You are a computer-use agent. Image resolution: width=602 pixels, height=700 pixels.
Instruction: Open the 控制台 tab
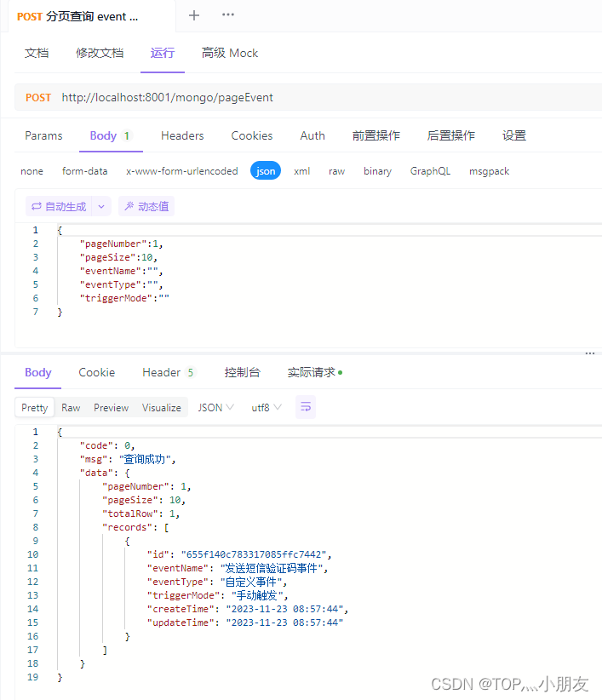[243, 372]
